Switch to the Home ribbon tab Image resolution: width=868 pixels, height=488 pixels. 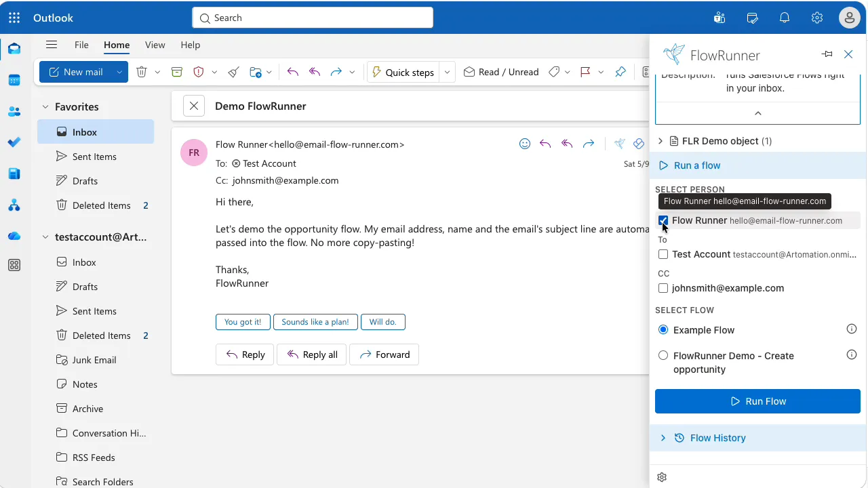coord(117,45)
